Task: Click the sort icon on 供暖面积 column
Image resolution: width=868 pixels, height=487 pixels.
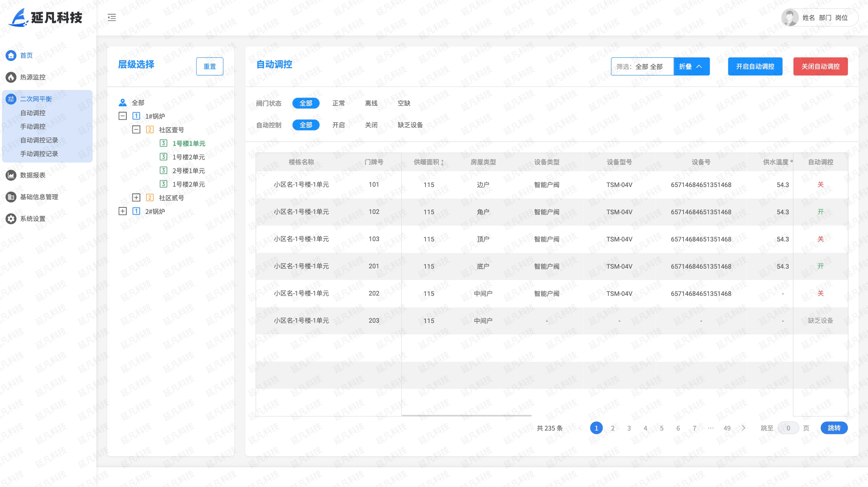Action: pyautogui.click(x=442, y=163)
